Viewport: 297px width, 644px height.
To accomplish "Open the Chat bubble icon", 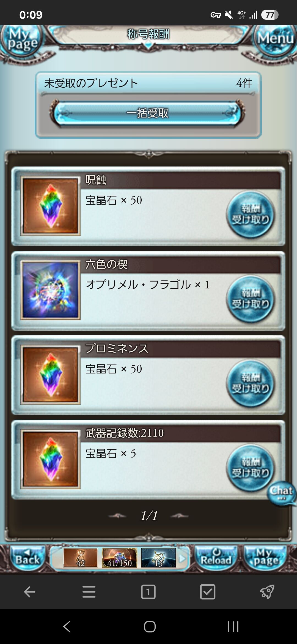I will click(x=281, y=493).
